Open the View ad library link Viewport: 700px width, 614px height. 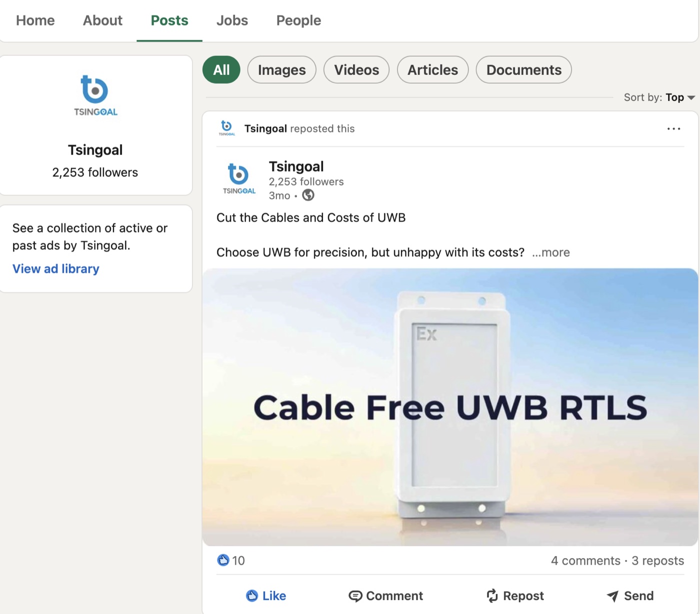pyautogui.click(x=56, y=269)
